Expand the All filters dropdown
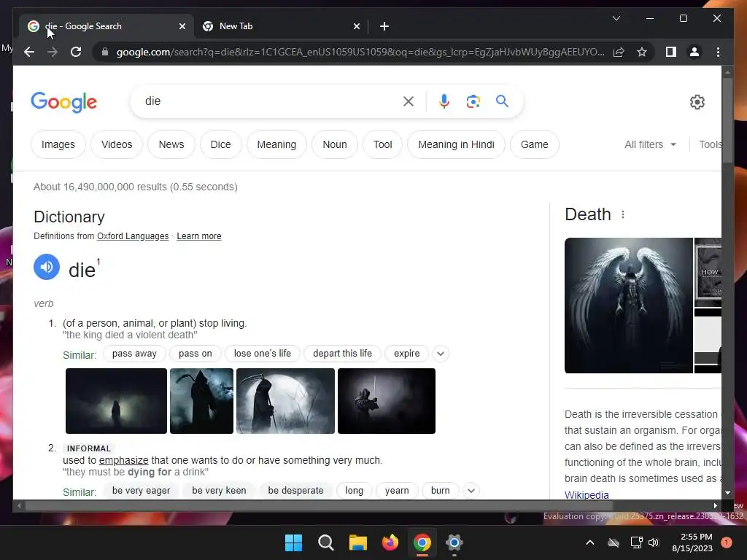The image size is (747, 560). tap(650, 144)
